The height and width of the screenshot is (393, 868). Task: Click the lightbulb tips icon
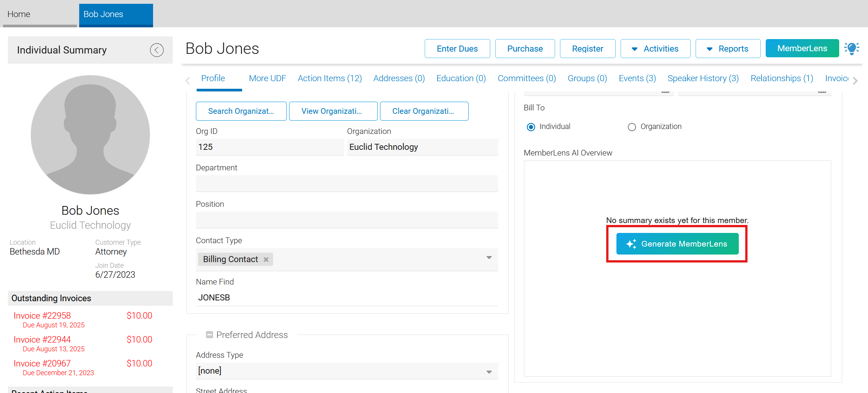tap(852, 49)
